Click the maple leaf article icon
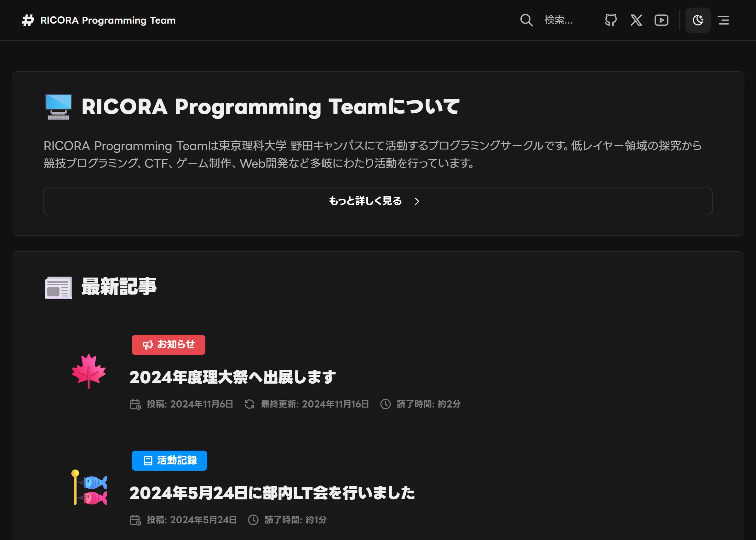Viewport: 756px width, 540px height. pyautogui.click(x=89, y=371)
